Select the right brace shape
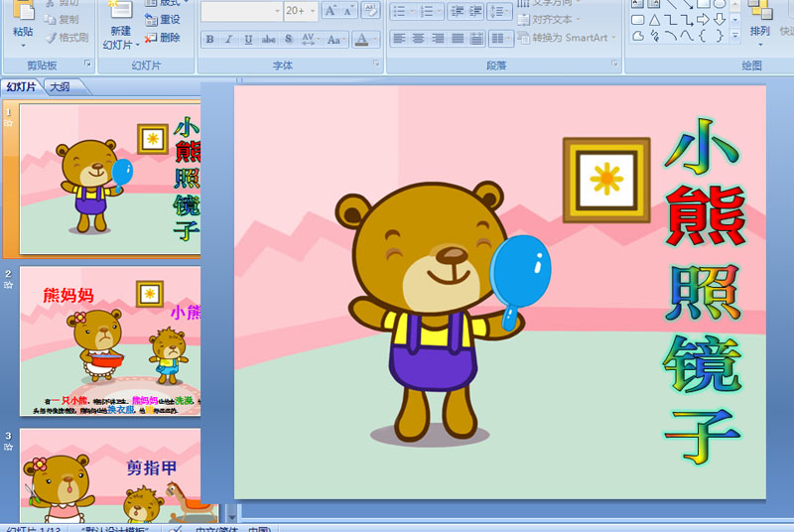 719,36
